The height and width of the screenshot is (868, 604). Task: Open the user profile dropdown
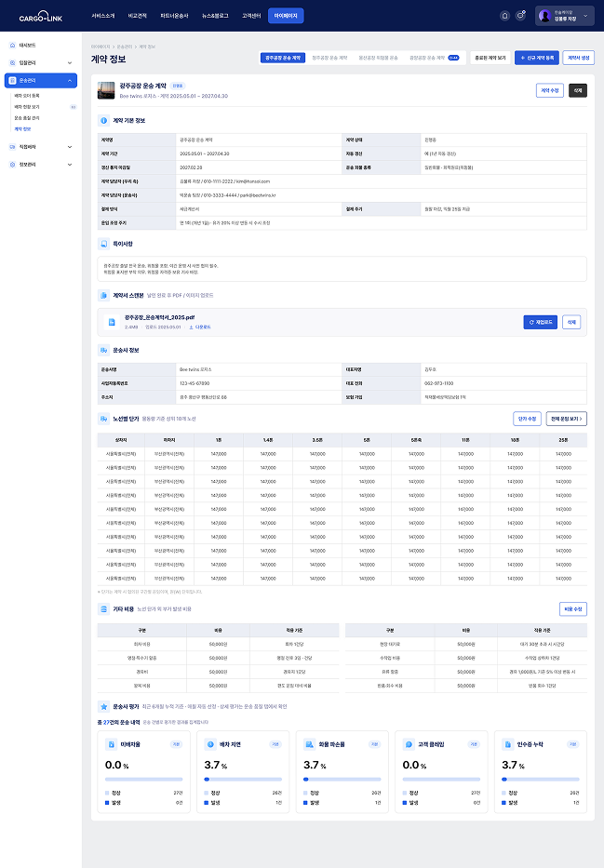565,16
